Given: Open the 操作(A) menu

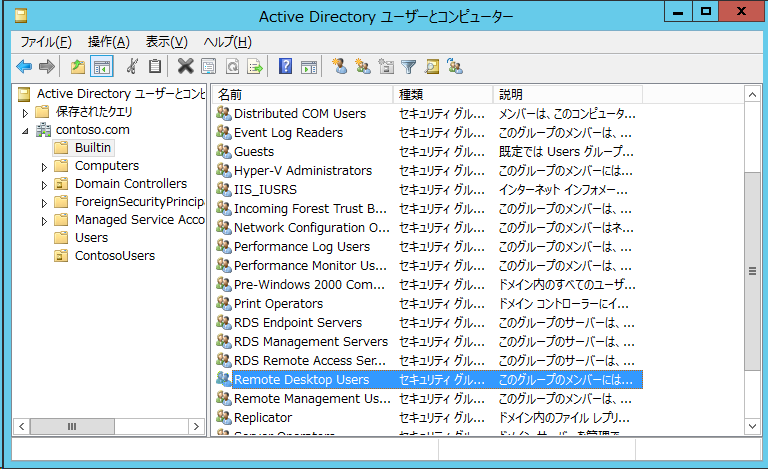Looking at the screenshot, I should pyautogui.click(x=108, y=41).
